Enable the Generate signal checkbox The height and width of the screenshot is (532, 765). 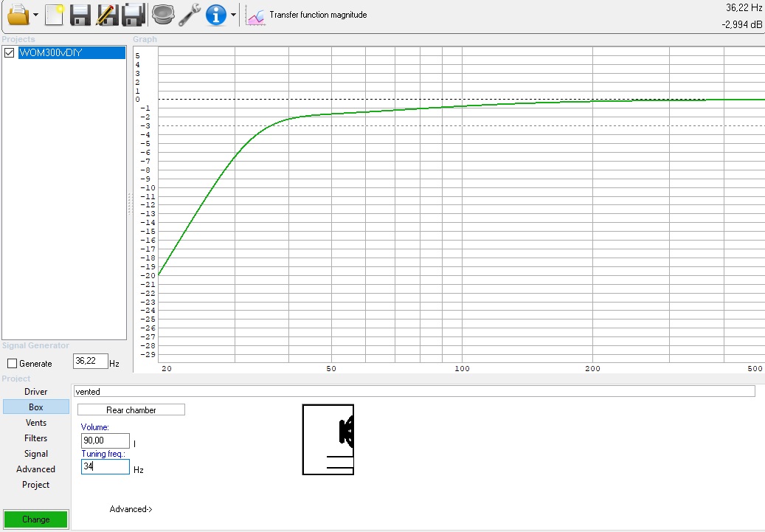click(12, 364)
